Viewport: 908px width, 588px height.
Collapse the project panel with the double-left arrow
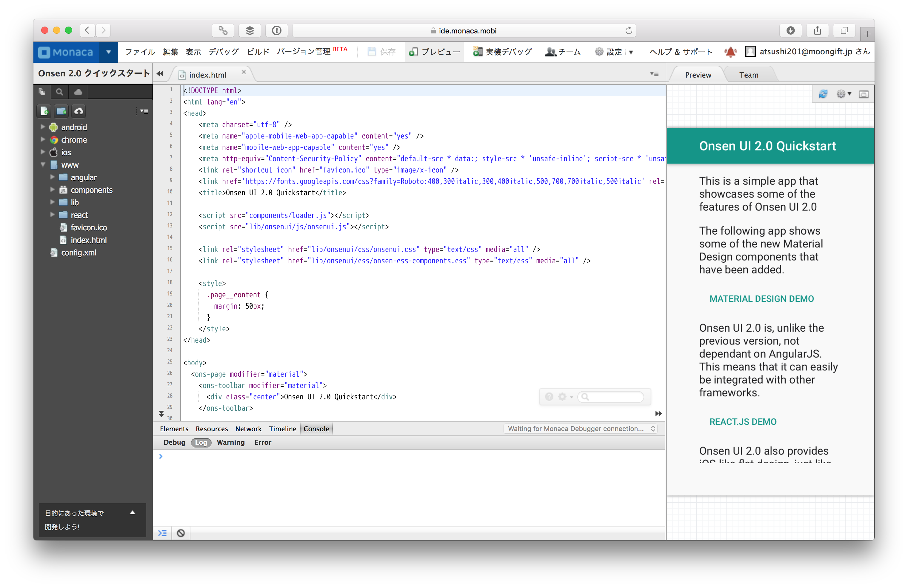tap(160, 74)
